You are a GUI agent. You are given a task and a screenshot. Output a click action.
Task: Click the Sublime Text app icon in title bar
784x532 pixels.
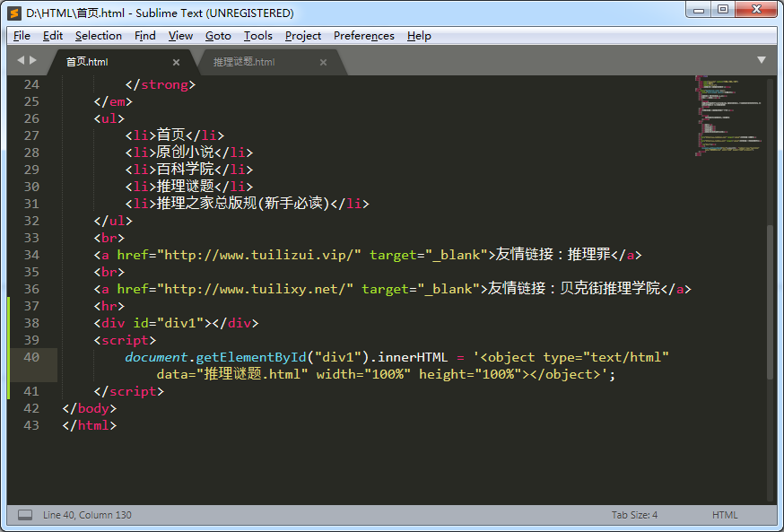pyautogui.click(x=14, y=13)
